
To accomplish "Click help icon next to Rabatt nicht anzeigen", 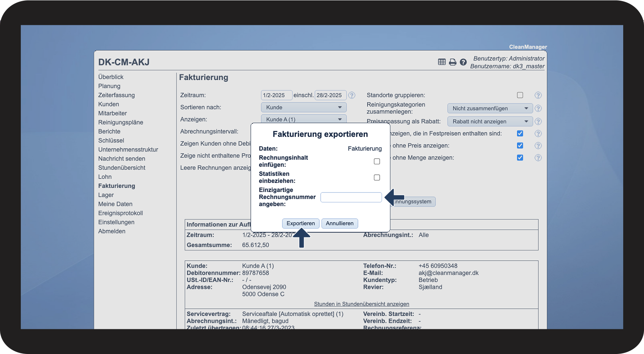I will 538,121.
